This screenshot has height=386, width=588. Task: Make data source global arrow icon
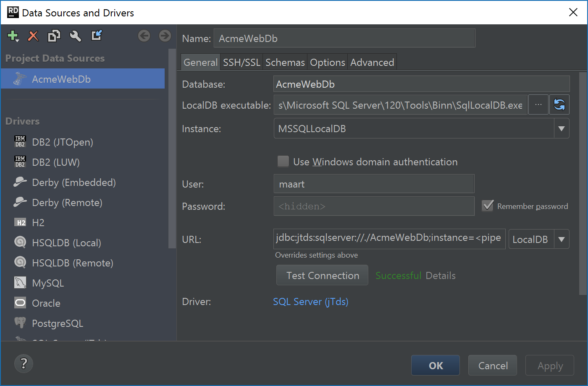(x=97, y=35)
